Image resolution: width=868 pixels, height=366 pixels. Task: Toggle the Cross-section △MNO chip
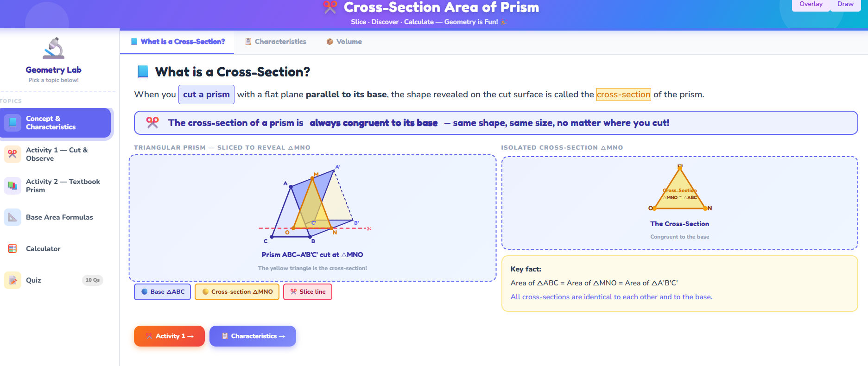click(x=237, y=291)
